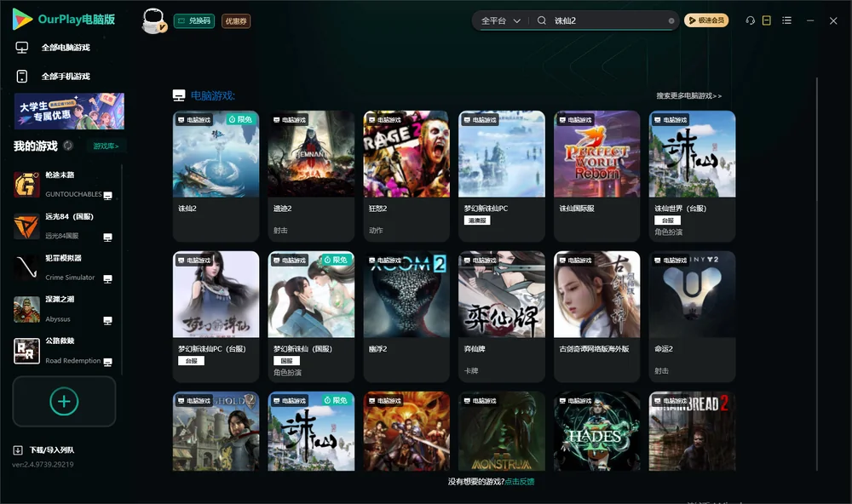
Task: Click the OurPlay logo icon
Action: tap(22, 19)
